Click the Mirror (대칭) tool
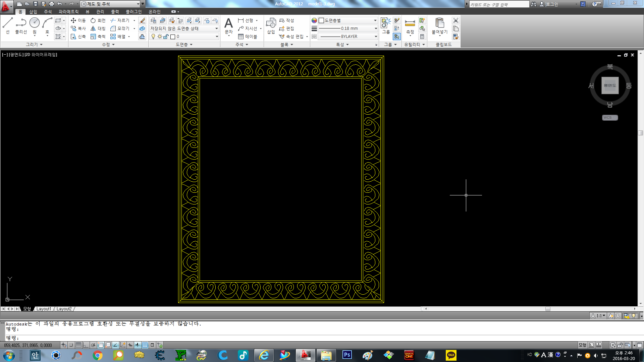 [x=98, y=28]
